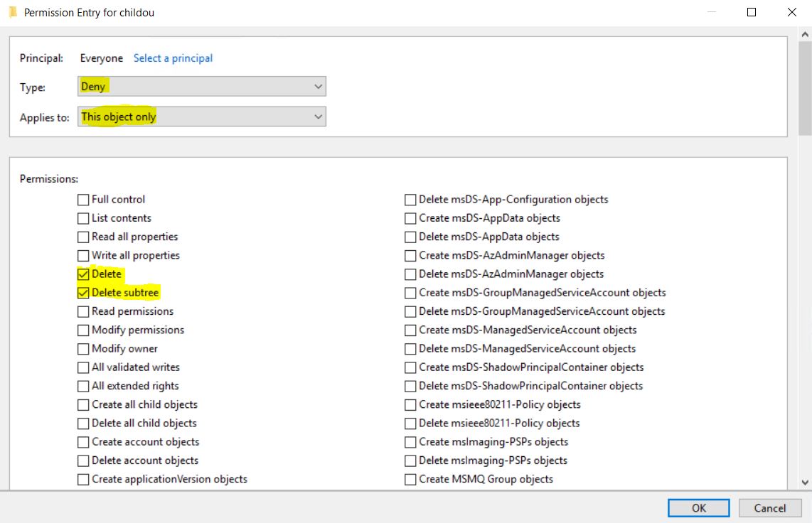Image resolution: width=812 pixels, height=523 pixels.
Task: Confirm the entry with OK
Action: (x=698, y=508)
